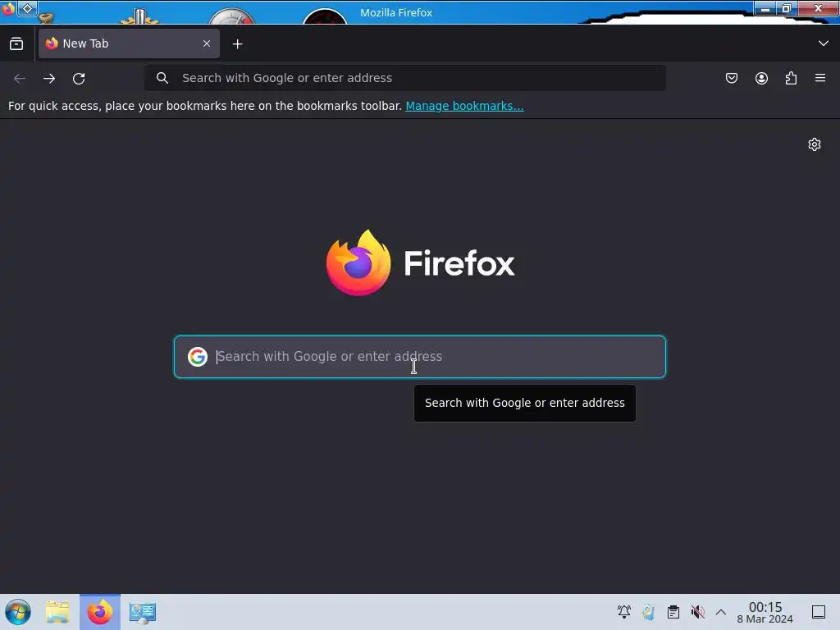Viewport: 840px width, 630px height.
Task: Open the window menu Firefox icon in titlebar
Action: [7, 9]
